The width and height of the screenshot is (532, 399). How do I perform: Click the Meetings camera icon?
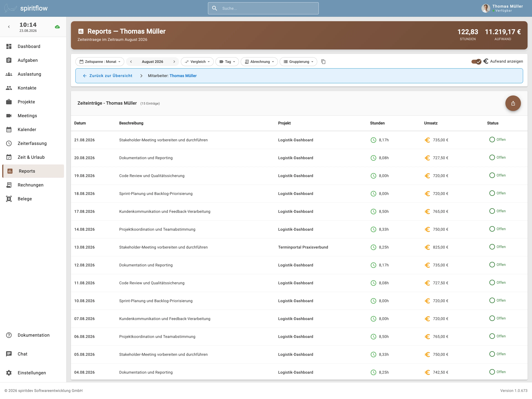click(9, 116)
